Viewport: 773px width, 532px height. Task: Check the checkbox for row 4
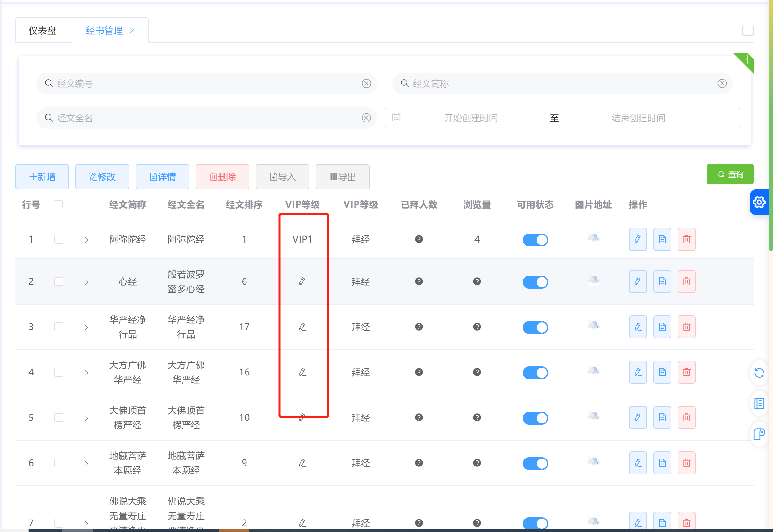59,372
